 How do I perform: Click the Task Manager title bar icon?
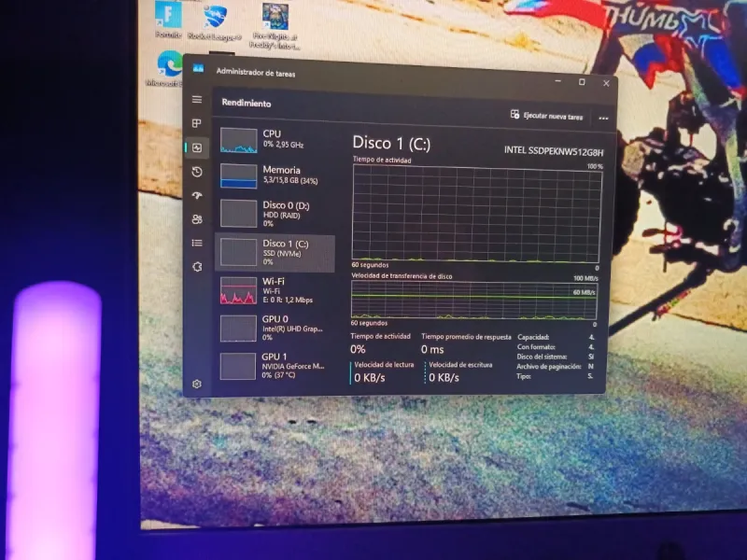click(198, 68)
